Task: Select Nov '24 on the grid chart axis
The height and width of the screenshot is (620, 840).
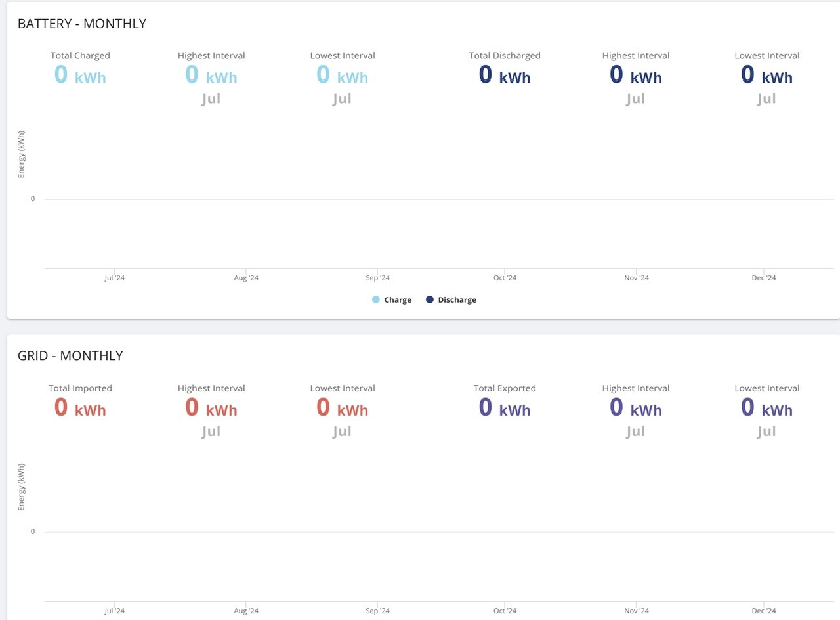Action: click(x=637, y=611)
